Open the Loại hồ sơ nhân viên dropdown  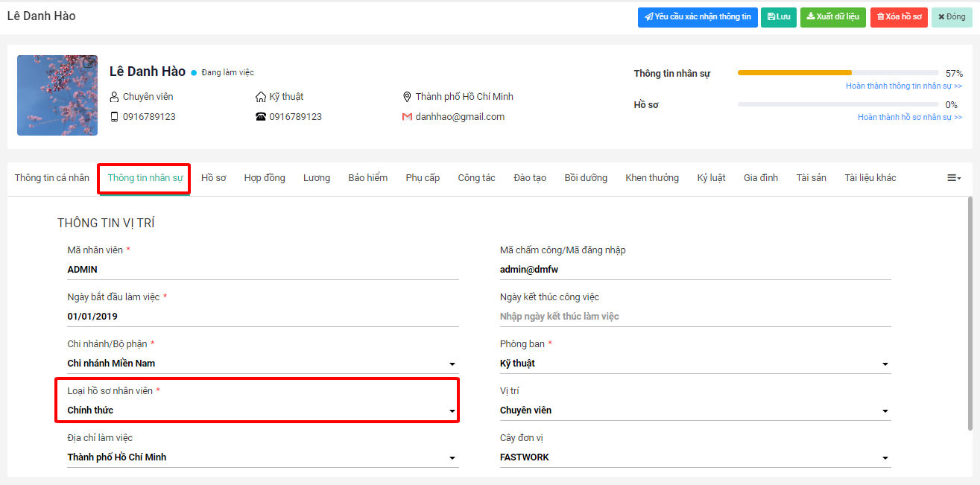[x=452, y=411]
